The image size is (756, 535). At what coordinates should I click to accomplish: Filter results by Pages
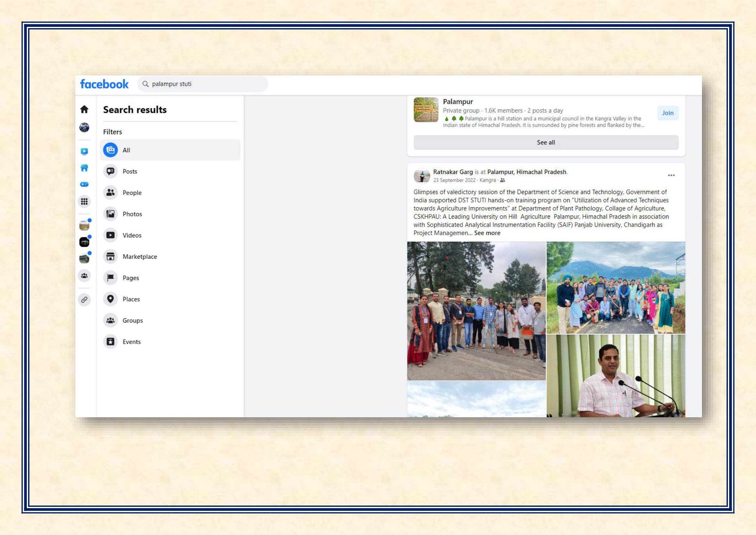click(170, 278)
